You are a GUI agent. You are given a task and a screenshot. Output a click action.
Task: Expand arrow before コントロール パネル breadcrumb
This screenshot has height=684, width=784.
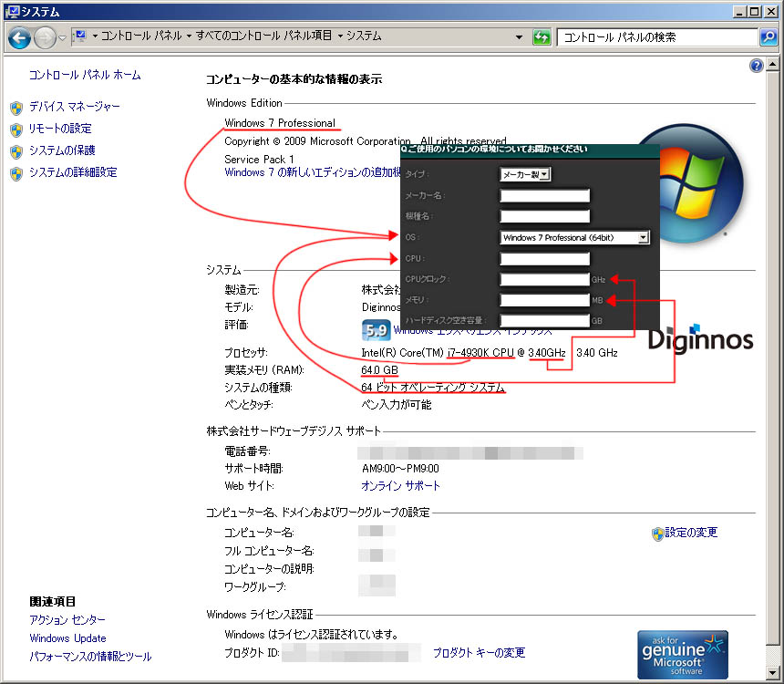(x=95, y=36)
